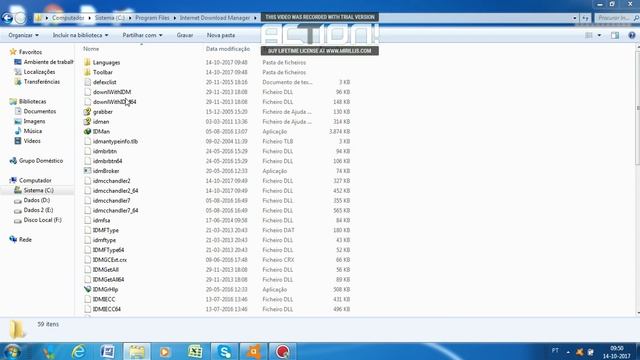Click the Forward navigation button
This screenshot has width=640, height=360.
click(20, 18)
